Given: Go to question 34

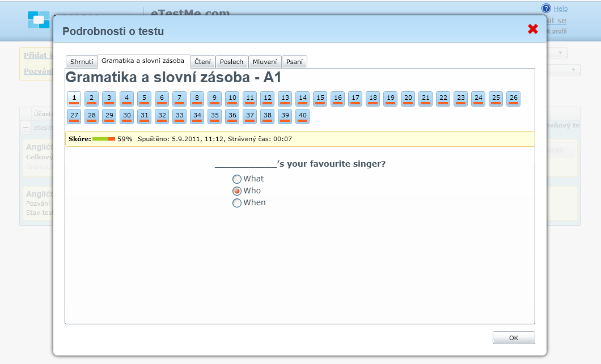Looking at the screenshot, I should [x=197, y=116].
